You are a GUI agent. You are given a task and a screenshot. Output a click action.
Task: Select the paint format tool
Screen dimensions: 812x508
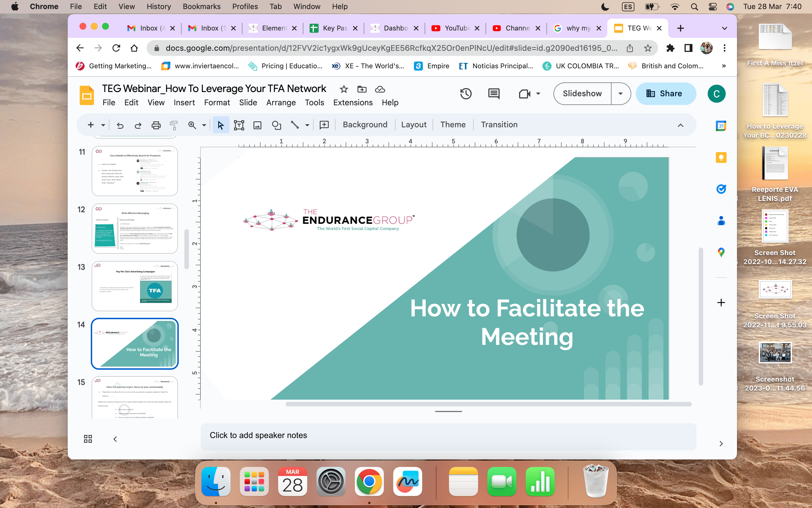(x=174, y=125)
